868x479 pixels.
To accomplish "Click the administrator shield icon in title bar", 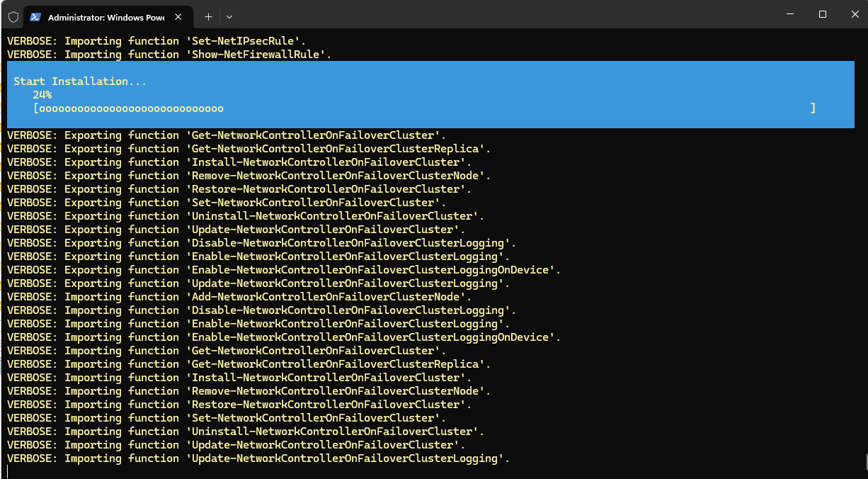I will pos(13,16).
